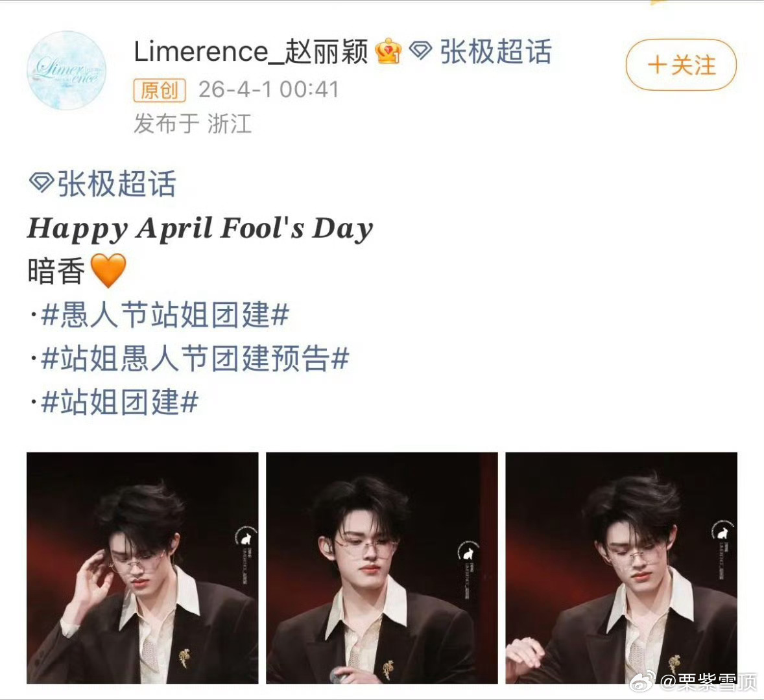The image size is (764, 700).
Task: Click the orange heart emoji
Action: [108, 270]
